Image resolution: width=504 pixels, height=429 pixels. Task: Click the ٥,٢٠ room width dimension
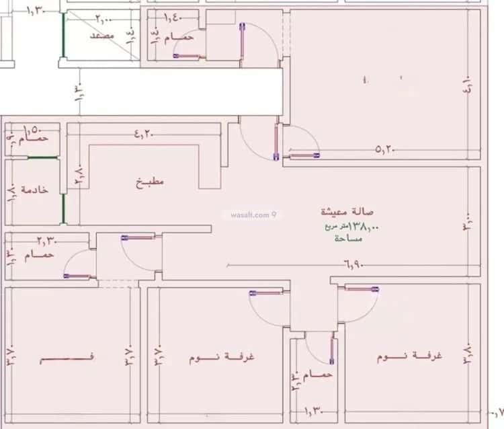pos(385,149)
